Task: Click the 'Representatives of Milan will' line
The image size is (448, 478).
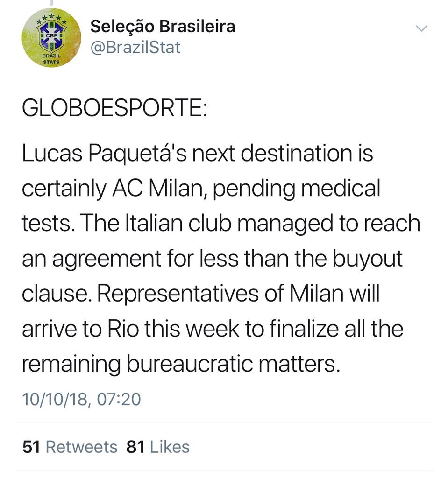Action: (x=201, y=293)
